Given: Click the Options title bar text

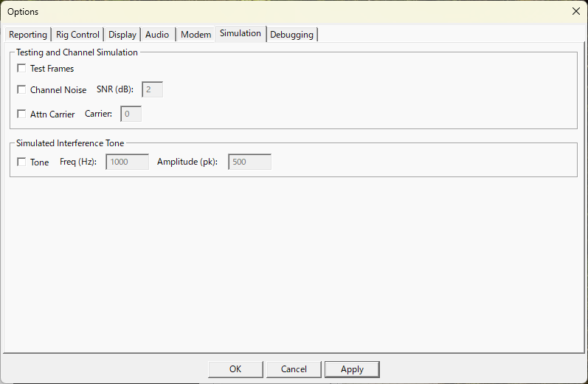Looking at the screenshot, I should [23, 12].
